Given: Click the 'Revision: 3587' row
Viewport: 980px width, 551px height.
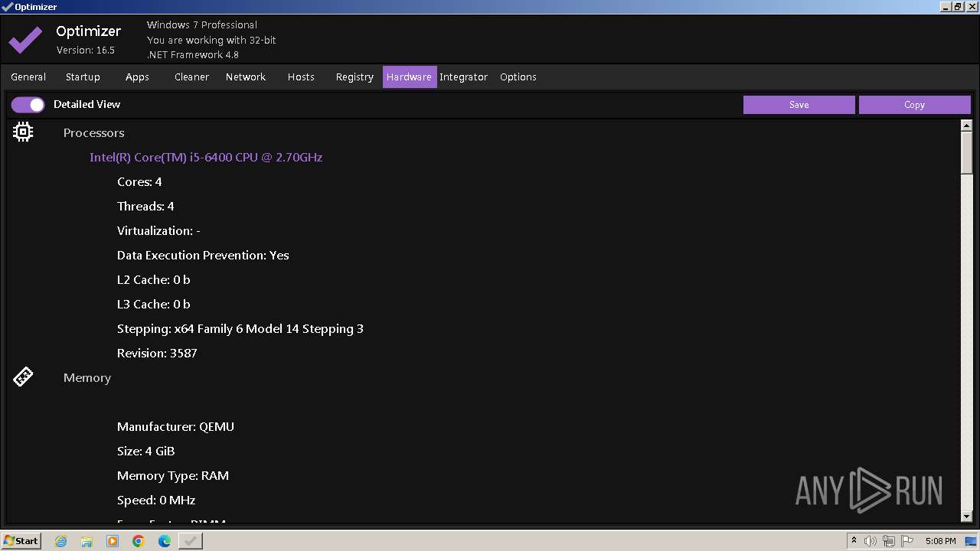Looking at the screenshot, I should (x=157, y=354).
